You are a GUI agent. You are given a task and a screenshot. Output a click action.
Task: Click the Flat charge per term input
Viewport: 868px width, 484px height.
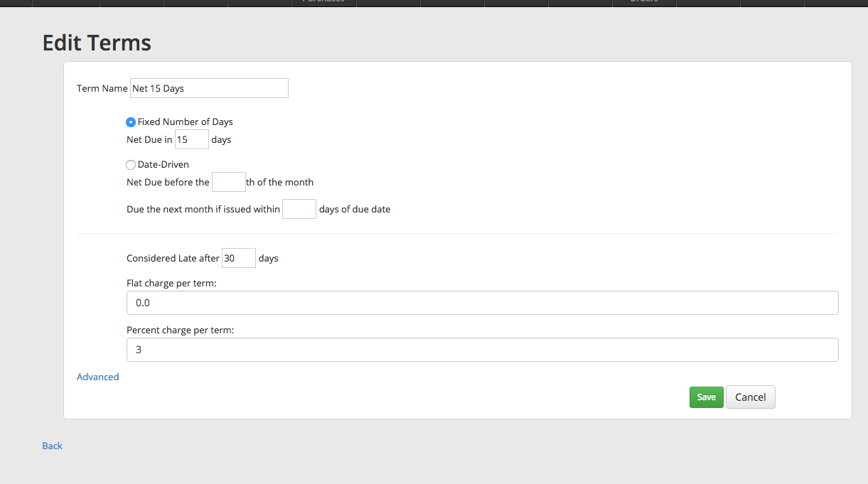click(482, 303)
